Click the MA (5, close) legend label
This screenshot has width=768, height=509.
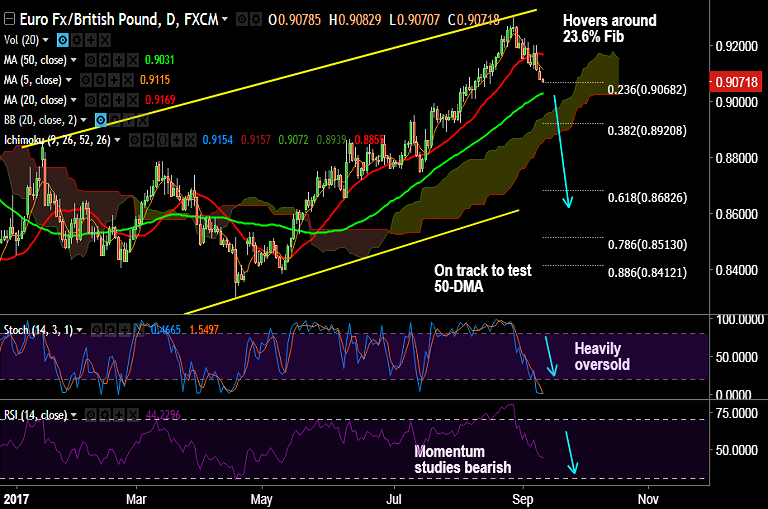pos(33,80)
